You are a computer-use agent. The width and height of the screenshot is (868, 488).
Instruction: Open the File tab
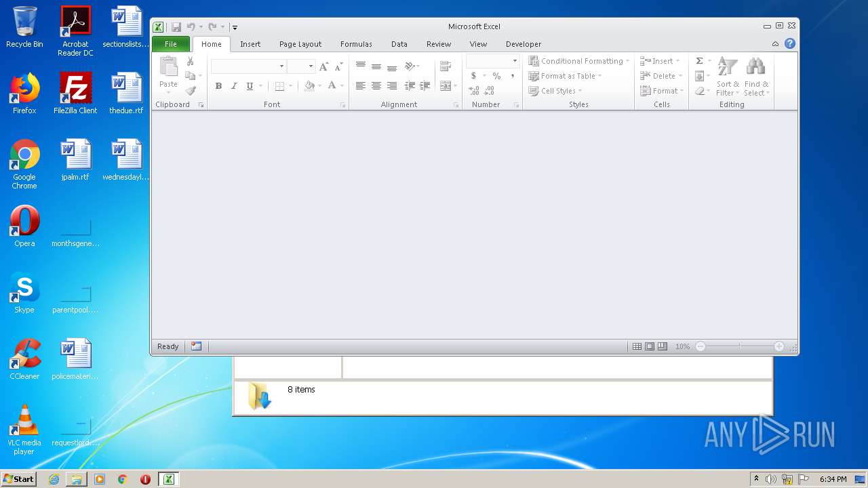coord(171,44)
